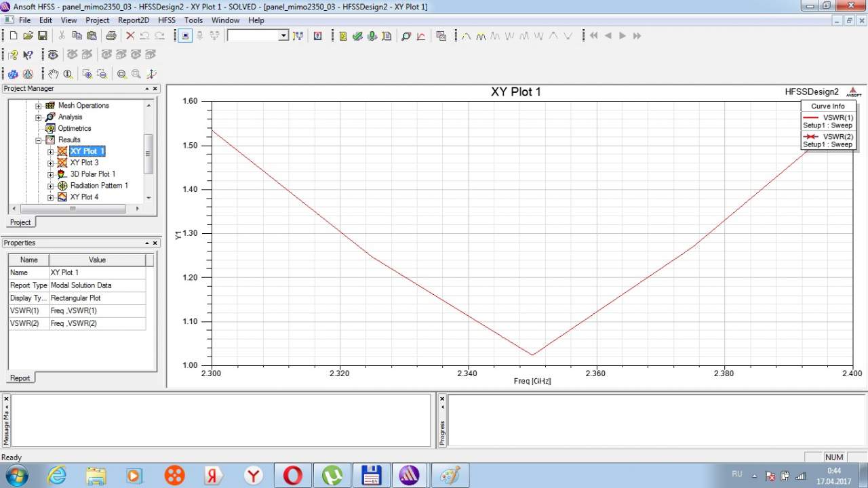Open the empty toolbar combo box
This screenshot has width=868, height=488.
[258, 36]
